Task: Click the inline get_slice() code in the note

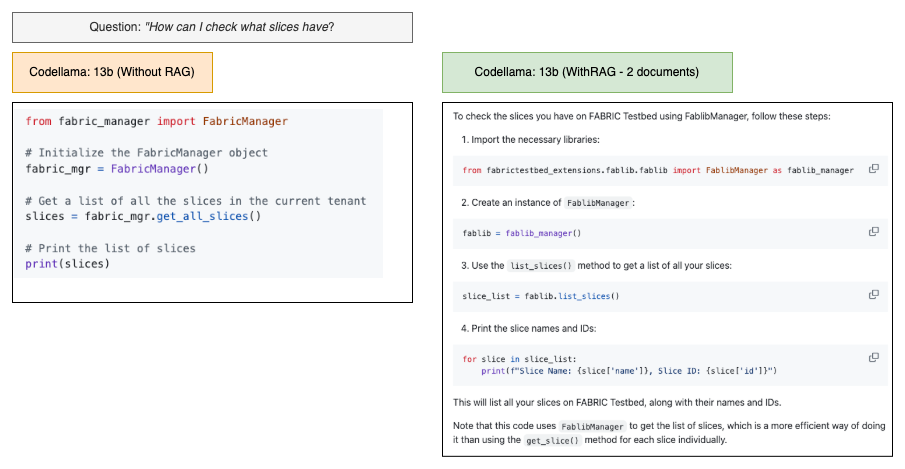Action: pyautogui.click(x=552, y=440)
